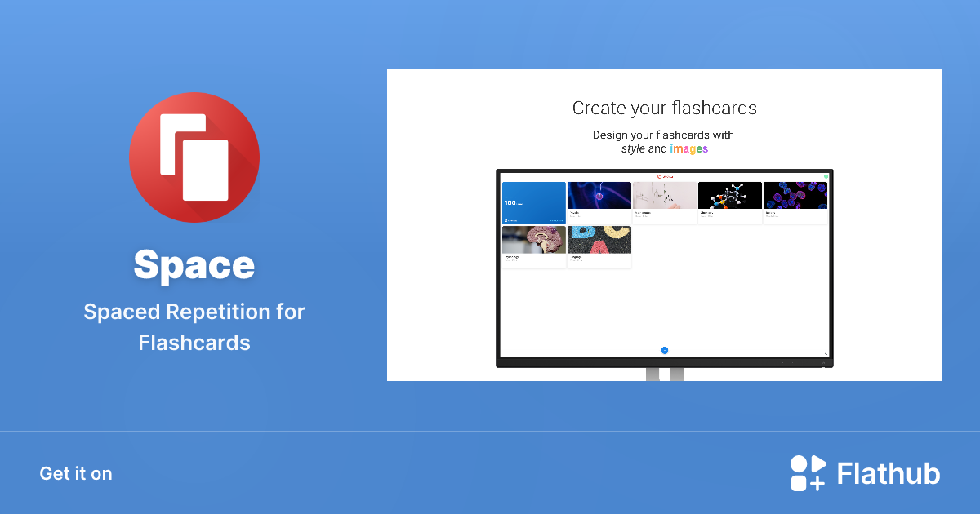Click the 'Space' title text
The width and height of the screenshot is (980, 514).
coord(194,266)
